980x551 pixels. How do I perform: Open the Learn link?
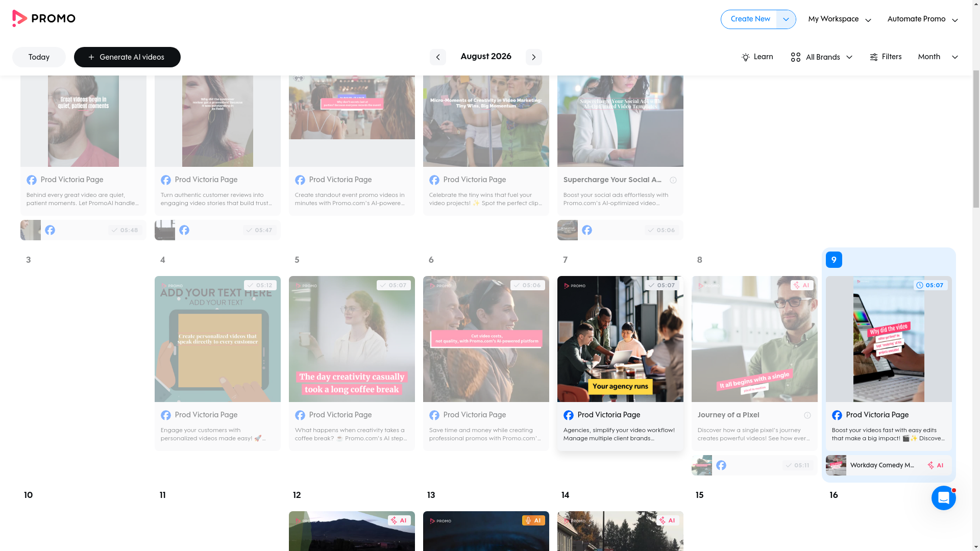[757, 57]
